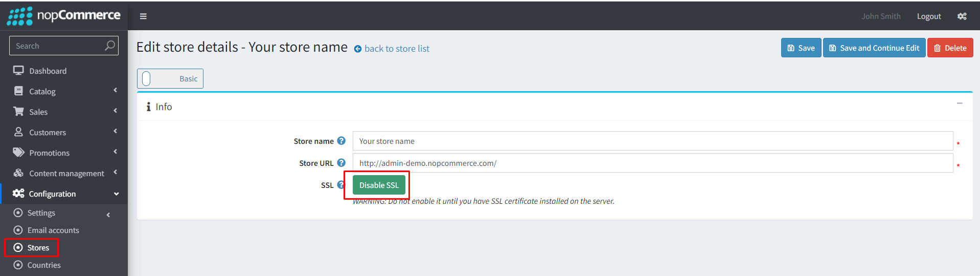
Task: Click Save and Continue Edit button
Action: pos(874,48)
